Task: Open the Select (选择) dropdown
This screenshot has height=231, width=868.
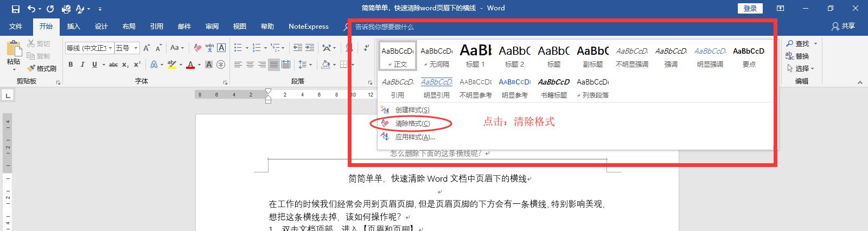Action: (800, 68)
